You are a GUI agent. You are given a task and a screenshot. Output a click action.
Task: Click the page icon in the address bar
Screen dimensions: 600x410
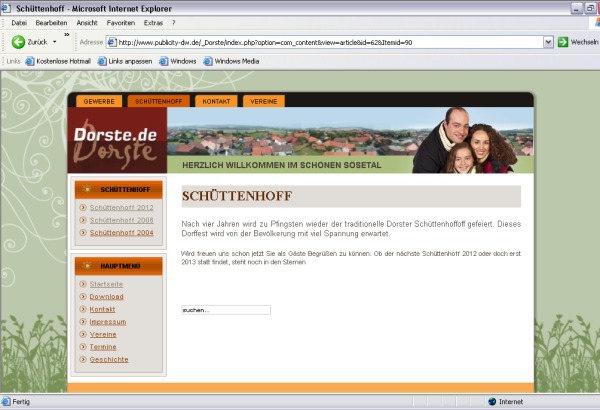[112, 42]
